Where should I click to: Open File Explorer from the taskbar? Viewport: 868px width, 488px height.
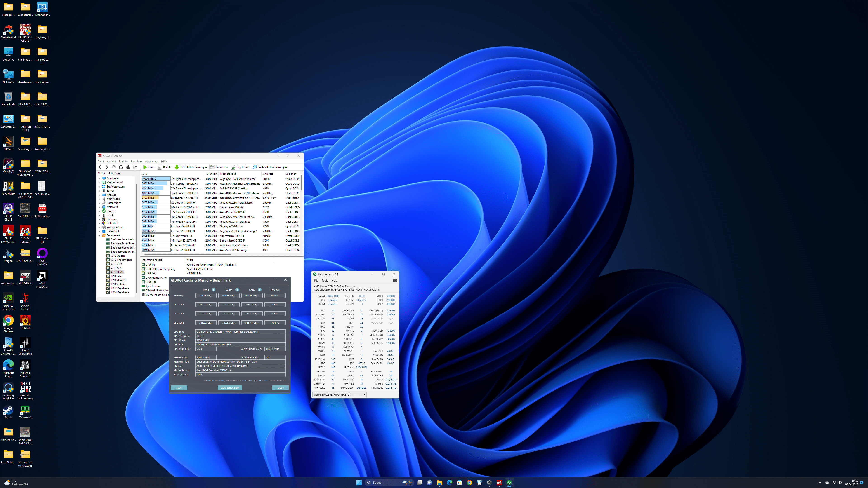point(439,483)
